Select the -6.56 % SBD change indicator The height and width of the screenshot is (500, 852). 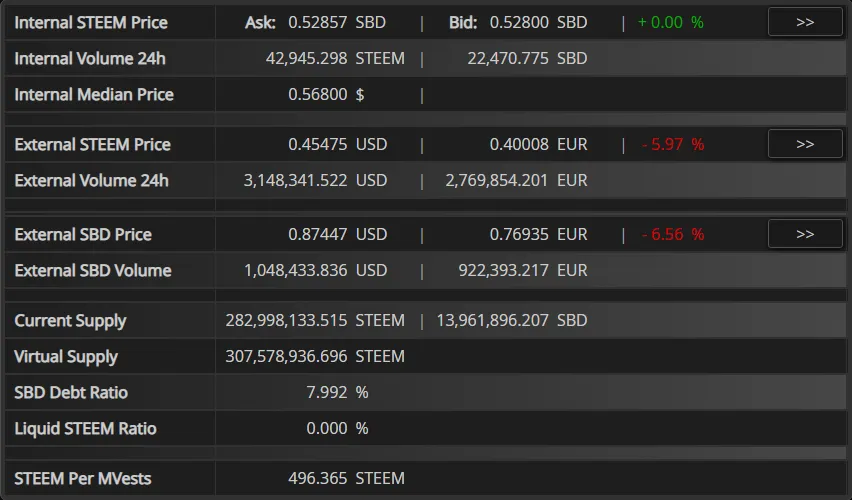[x=673, y=234]
